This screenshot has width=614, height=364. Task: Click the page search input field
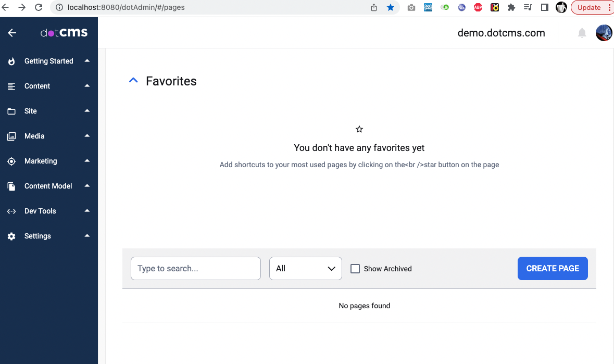(195, 268)
